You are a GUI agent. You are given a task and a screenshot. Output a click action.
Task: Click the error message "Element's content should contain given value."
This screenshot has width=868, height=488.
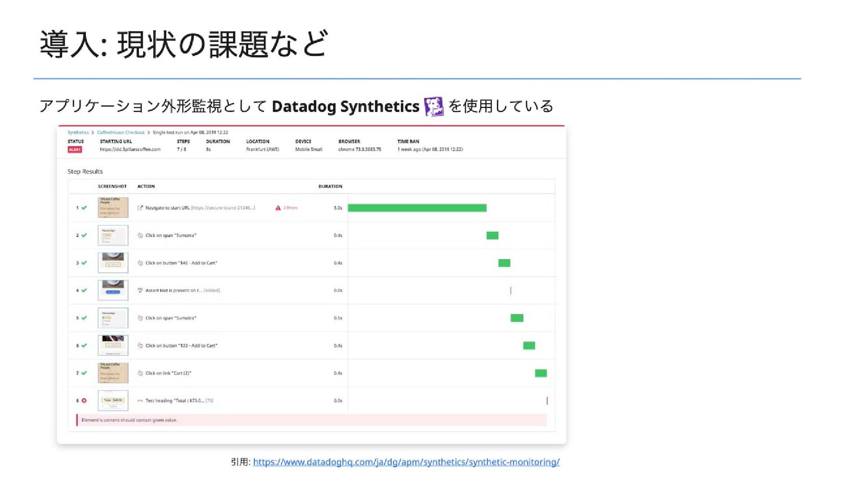click(129, 420)
